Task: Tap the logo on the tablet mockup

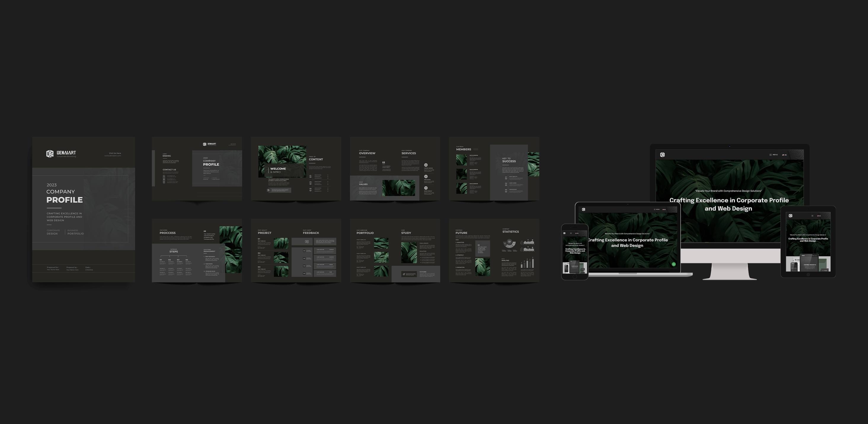Action: pos(790,216)
